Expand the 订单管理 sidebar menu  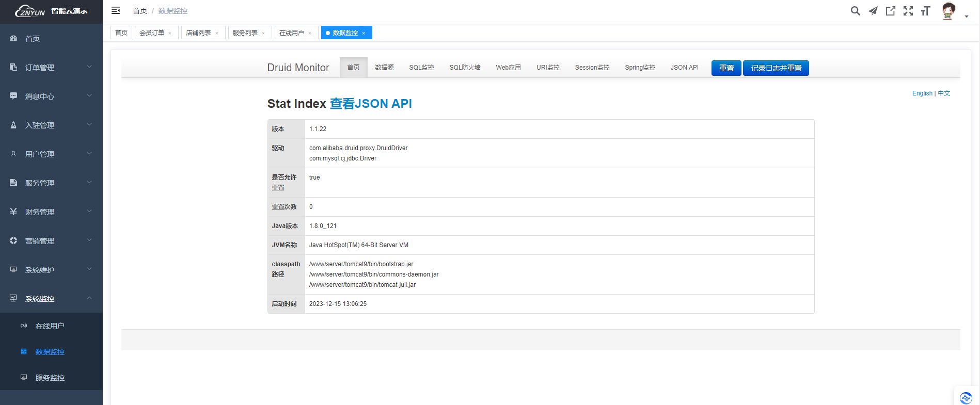click(x=51, y=68)
